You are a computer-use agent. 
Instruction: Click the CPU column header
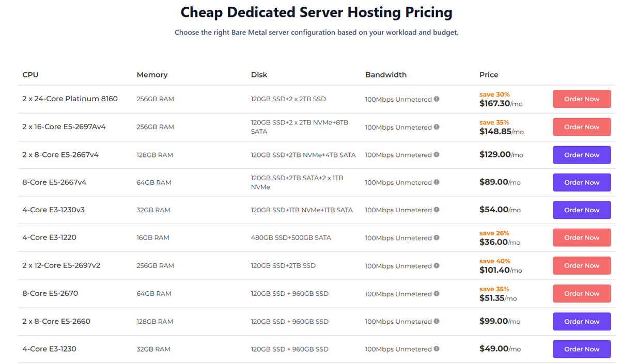pos(30,75)
